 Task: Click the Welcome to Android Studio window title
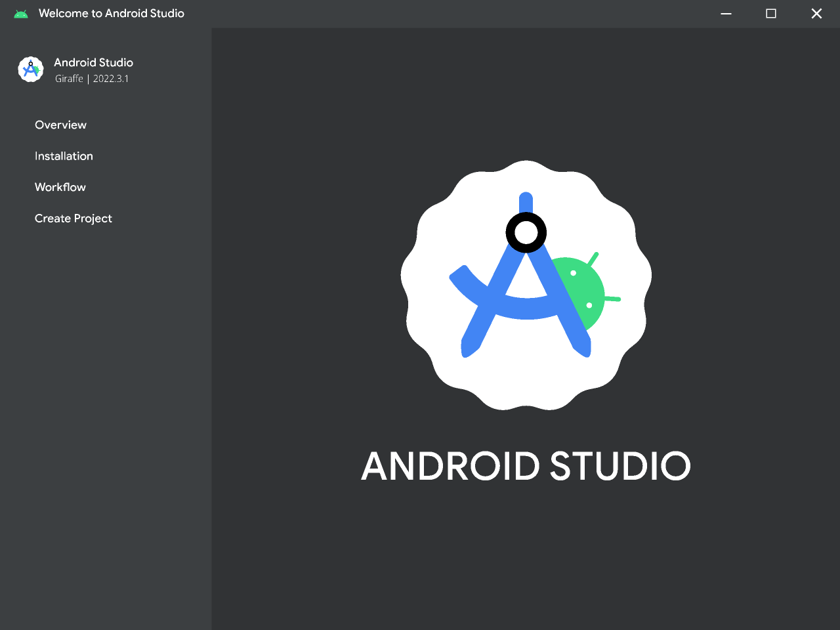tap(112, 14)
